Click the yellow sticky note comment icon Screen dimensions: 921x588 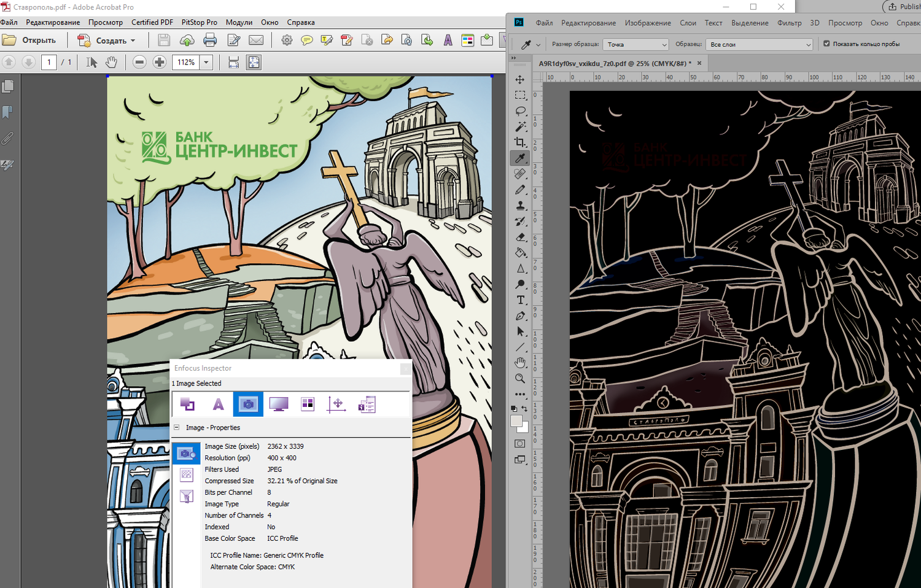click(x=306, y=41)
